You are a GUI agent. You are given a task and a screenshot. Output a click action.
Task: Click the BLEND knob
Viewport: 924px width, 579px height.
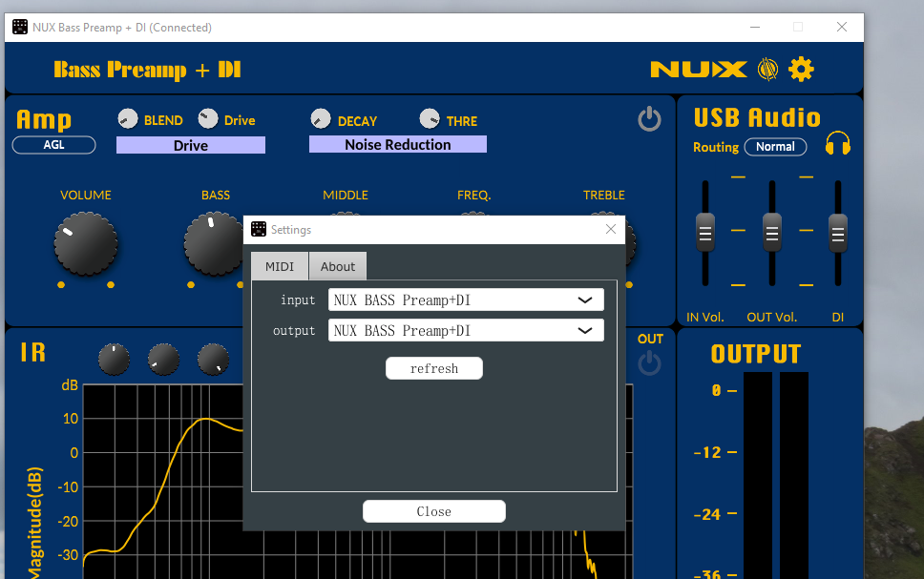pos(127,119)
